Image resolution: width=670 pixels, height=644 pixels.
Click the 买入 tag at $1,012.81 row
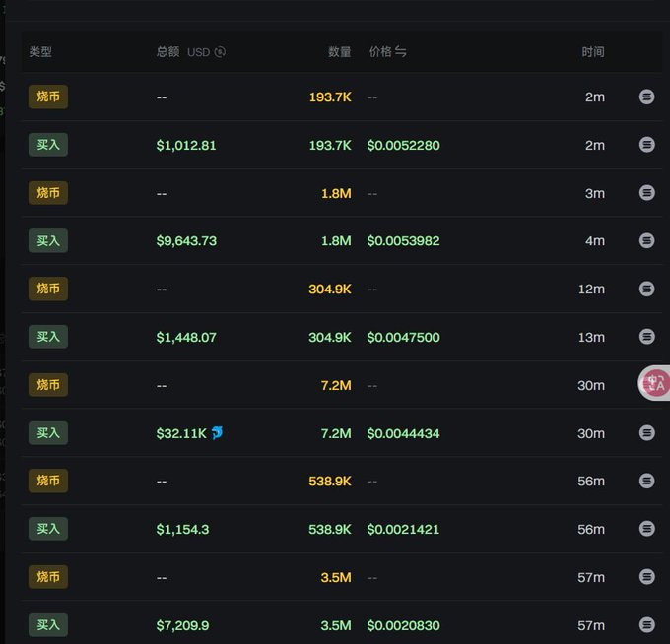tap(48, 145)
